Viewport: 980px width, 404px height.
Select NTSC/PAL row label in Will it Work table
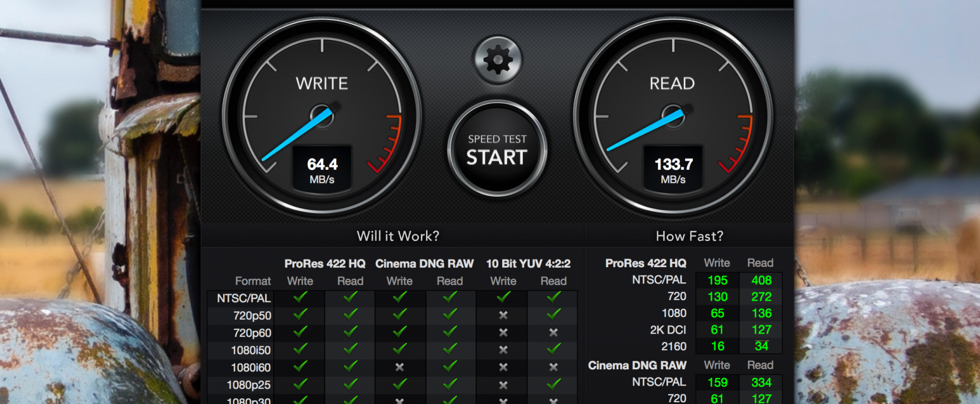tap(243, 298)
